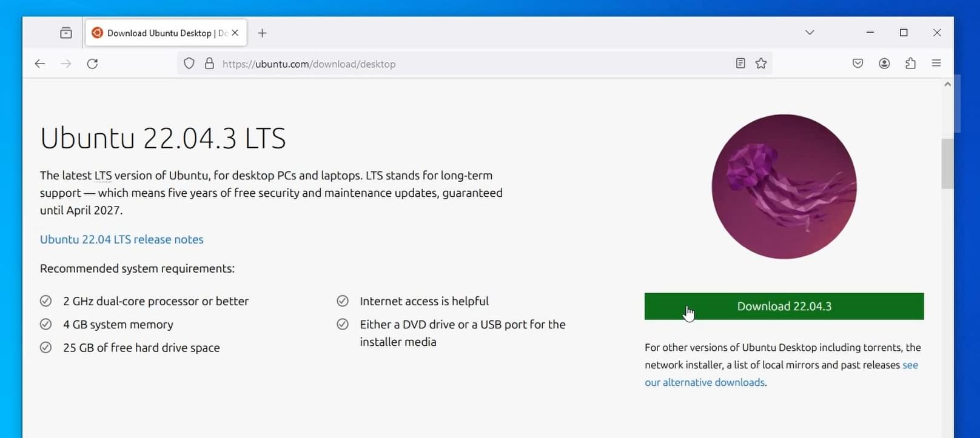
Task: Open the extensions puzzle icon
Action: (x=910, y=64)
